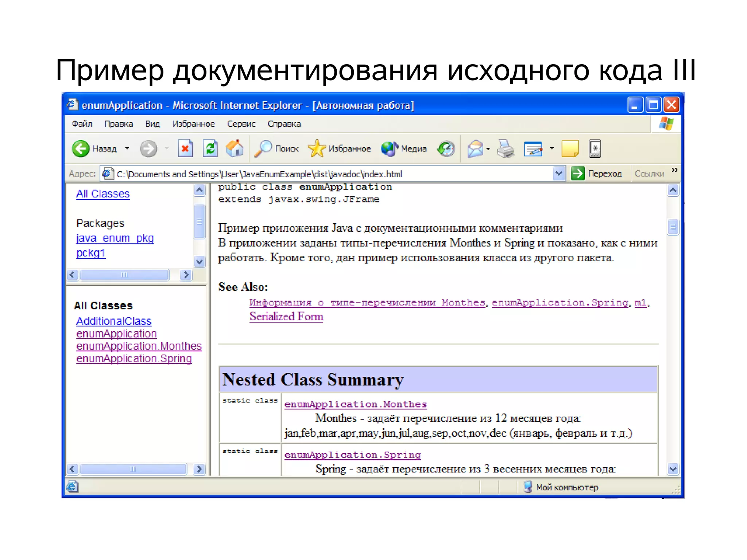Image resolution: width=747 pixels, height=560 pixels.
Task: Click the Nested Class Summary heading
Action: [313, 380]
